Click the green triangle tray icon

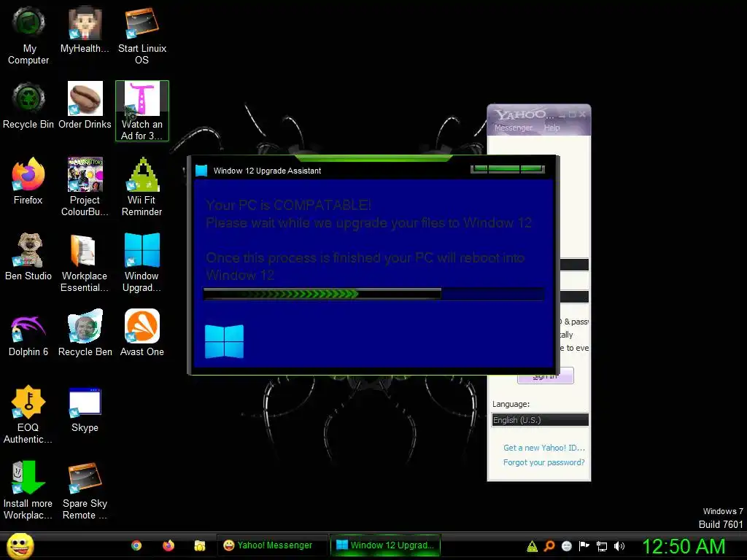(x=532, y=546)
